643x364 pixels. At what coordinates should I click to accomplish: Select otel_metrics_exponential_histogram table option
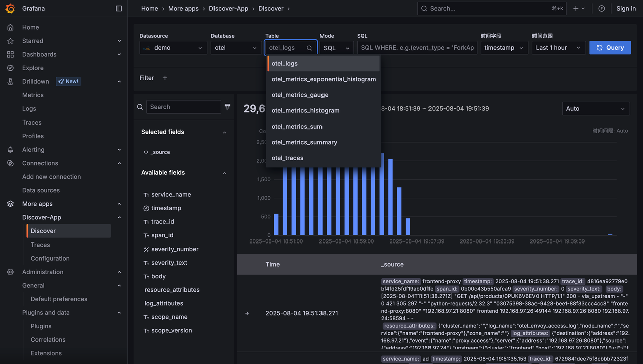[x=324, y=79]
